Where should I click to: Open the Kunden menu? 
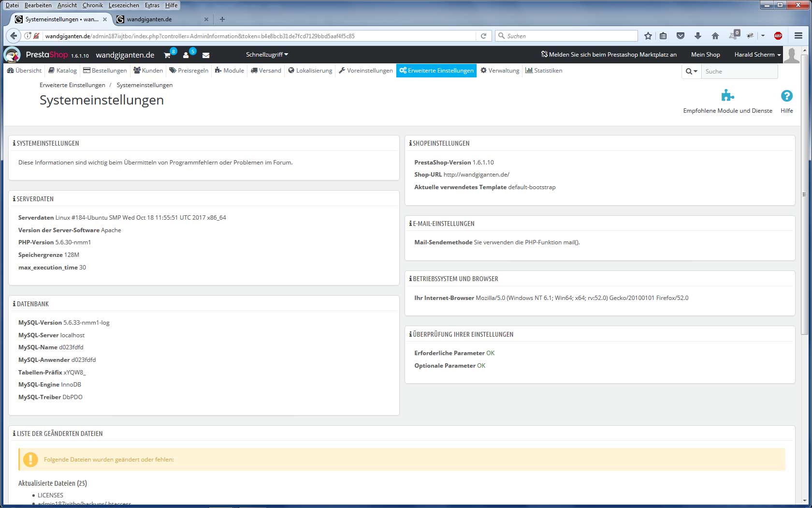click(x=148, y=71)
